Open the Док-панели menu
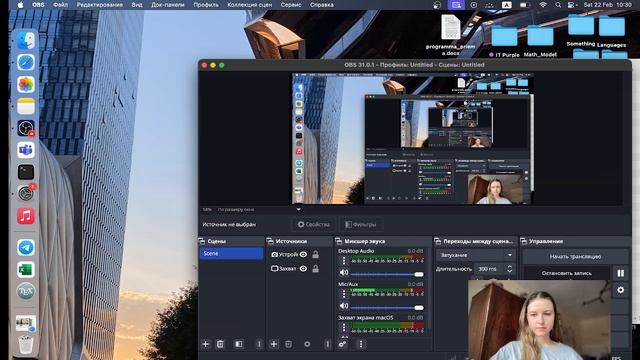 [x=168, y=5]
